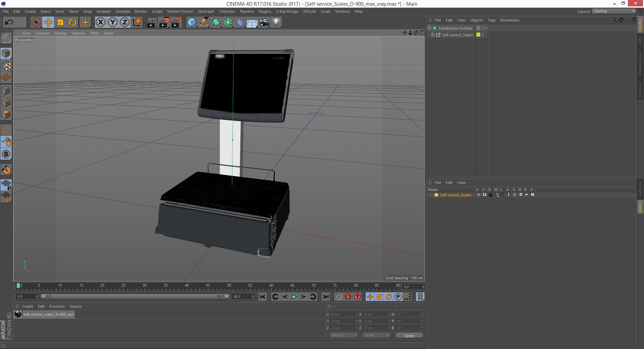Render the active view
Viewport: 644px width, 349px height.
pos(152,22)
